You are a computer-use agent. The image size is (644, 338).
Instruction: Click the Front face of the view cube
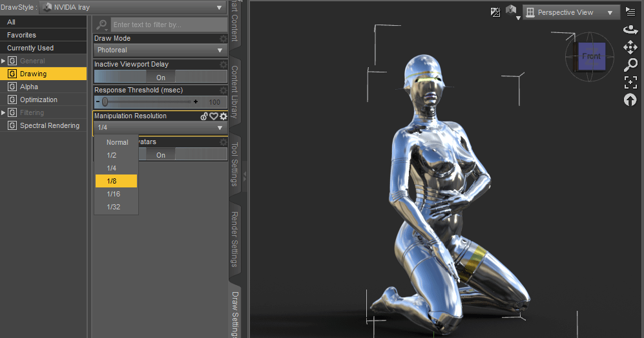click(x=592, y=56)
